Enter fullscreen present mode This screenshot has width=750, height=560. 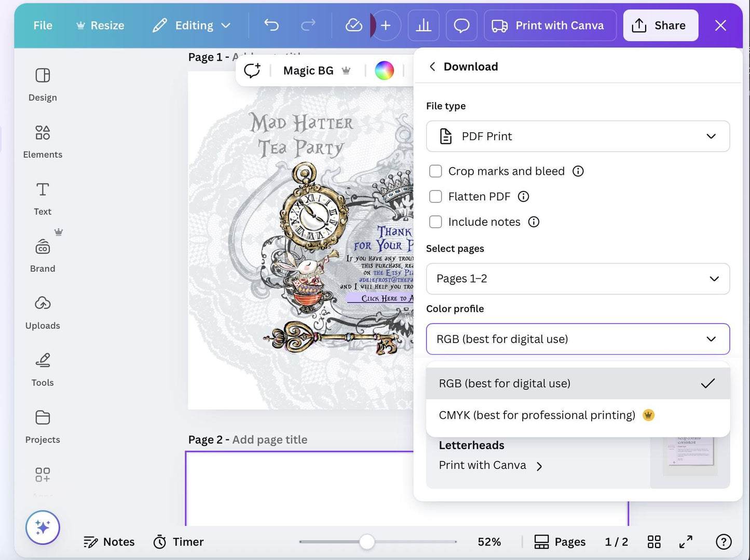(686, 542)
